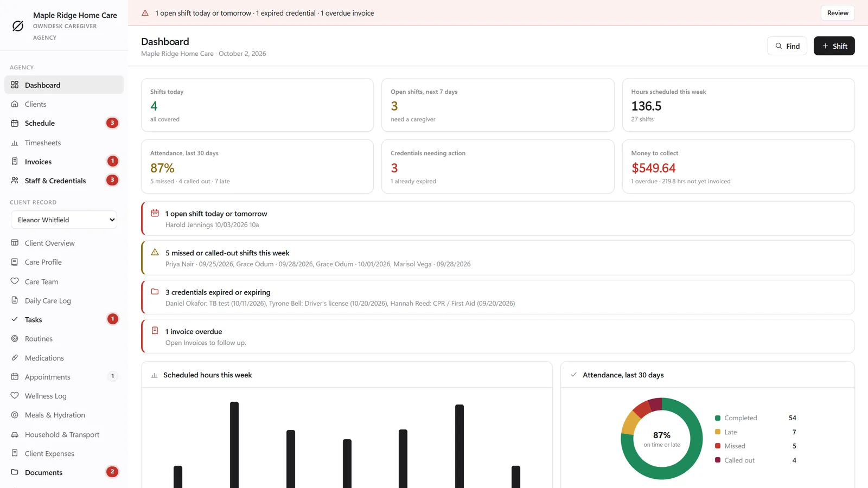
Task: Open Wellness Log
Action: coord(64,396)
